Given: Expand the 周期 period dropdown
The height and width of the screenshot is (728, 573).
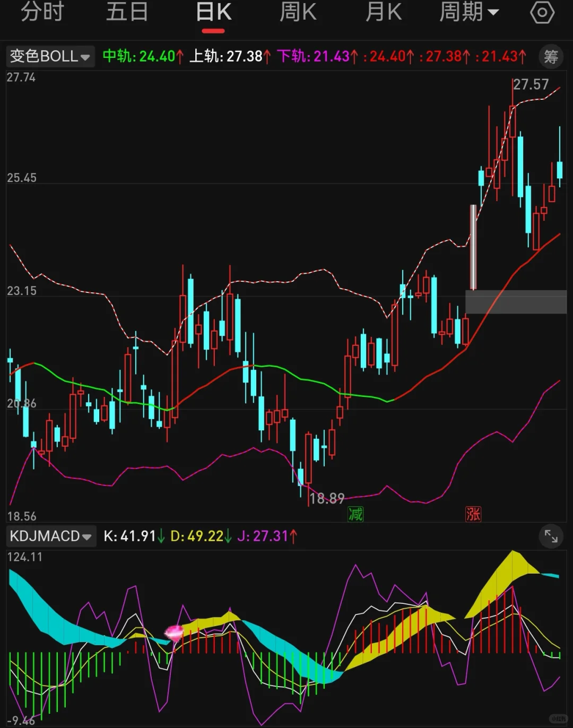Looking at the screenshot, I should [x=469, y=12].
